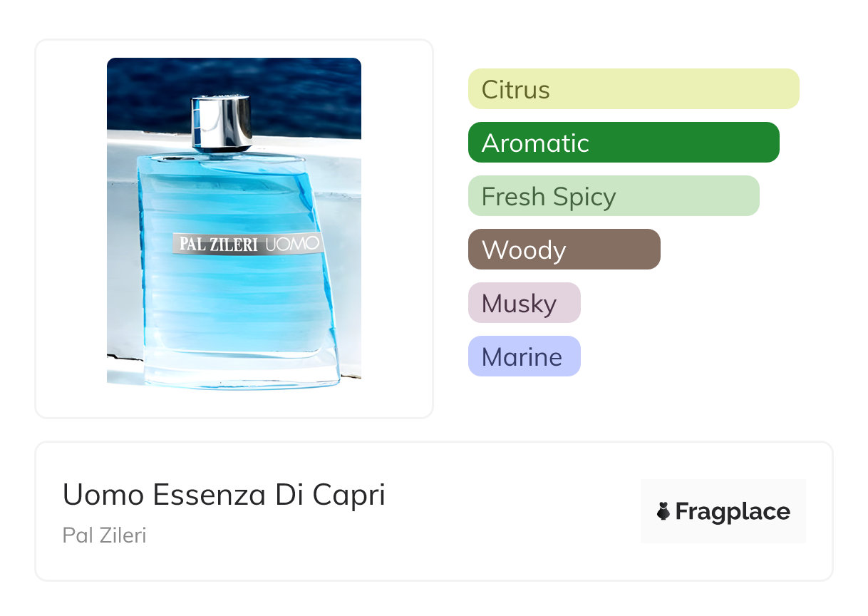Click the PAL ZILERI UOMO bottle label
The image size is (868, 616).
tap(247, 243)
